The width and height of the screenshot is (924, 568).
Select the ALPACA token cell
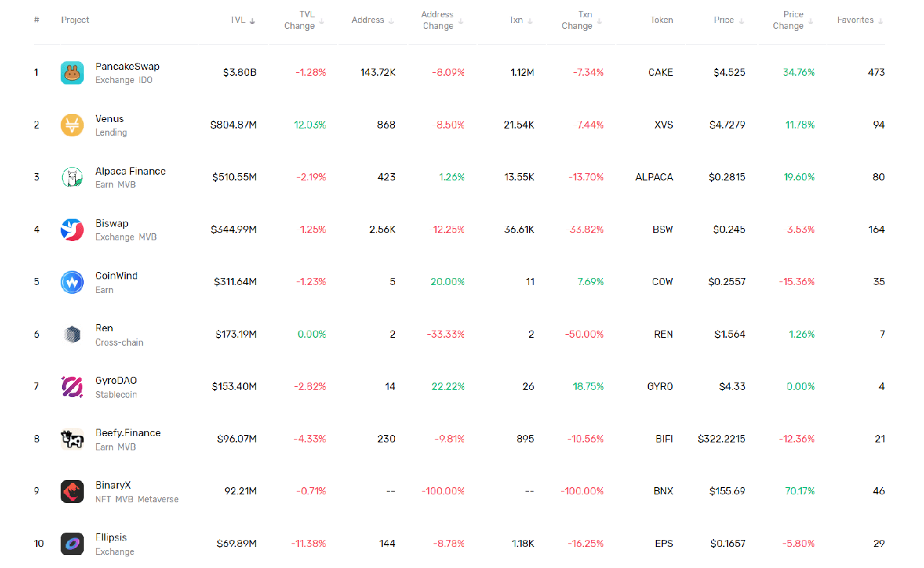pyautogui.click(x=654, y=177)
